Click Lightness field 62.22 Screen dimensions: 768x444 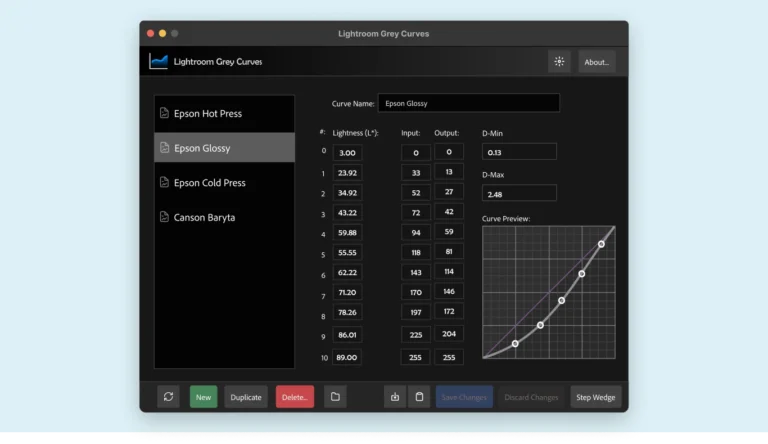[x=347, y=272]
